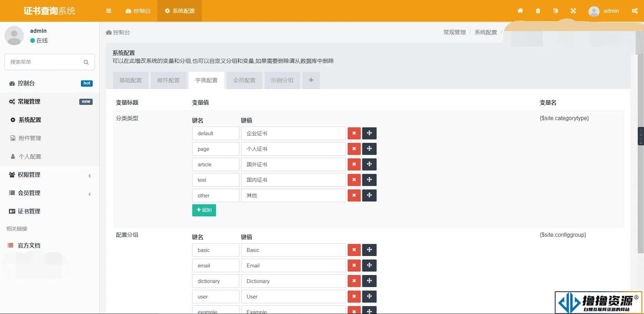
Task: Switch to the 邮件配置 tab
Action: (x=168, y=80)
